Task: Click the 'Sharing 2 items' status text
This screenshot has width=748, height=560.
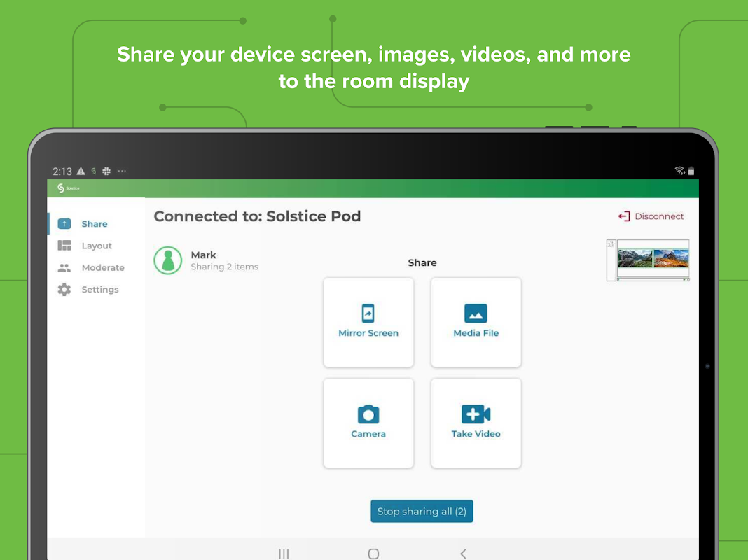Action: point(225,267)
